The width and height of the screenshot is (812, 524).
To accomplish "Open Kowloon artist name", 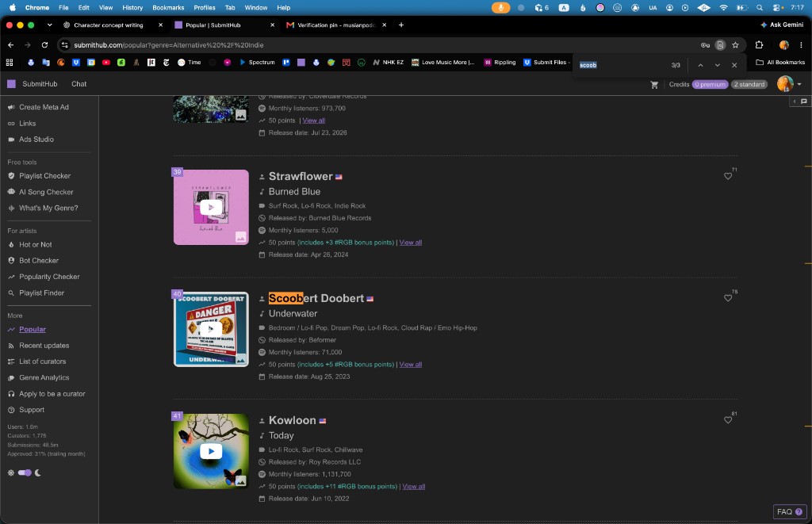I will click(292, 420).
